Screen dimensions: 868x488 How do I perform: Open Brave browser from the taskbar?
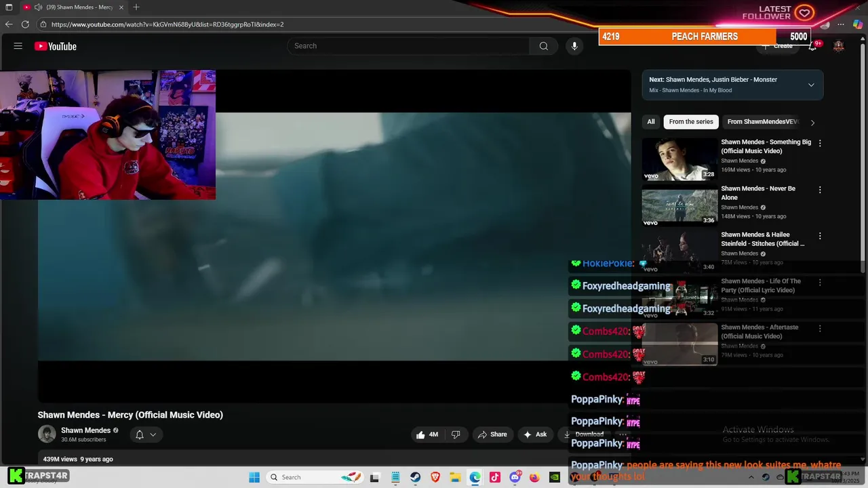[435, 477]
